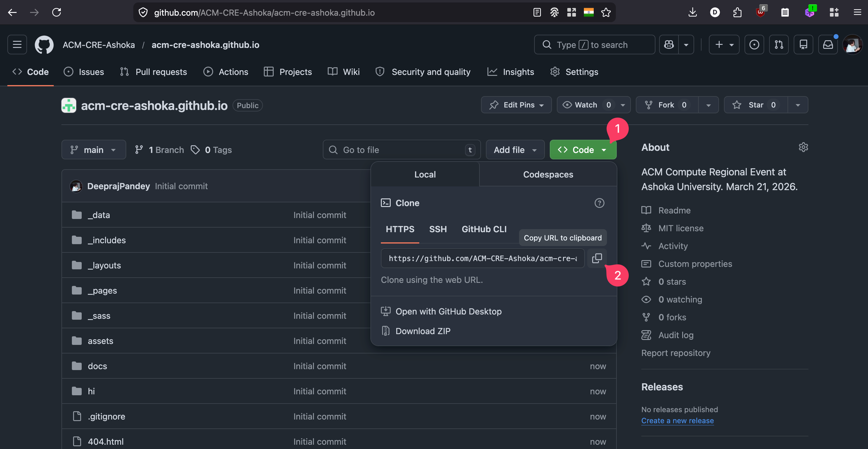Open the user profile avatar menu
This screenshot has height=449, width=868.
(x=852, y=45)
